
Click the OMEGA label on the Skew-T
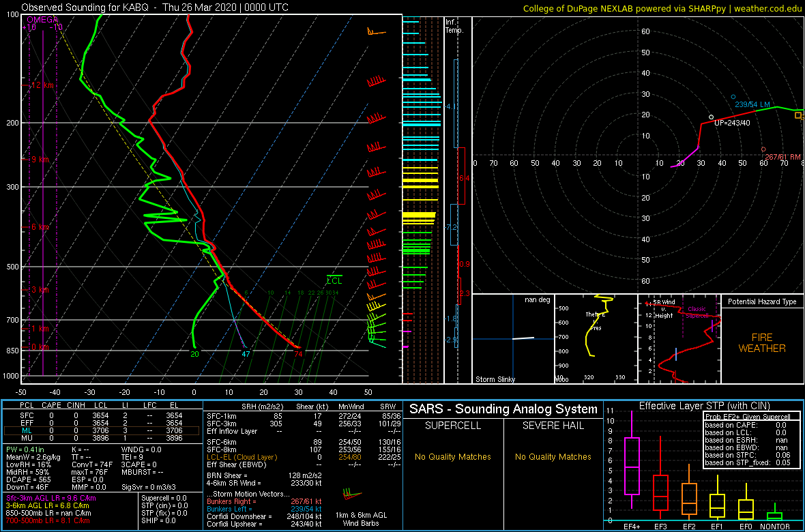coord(42,20)
